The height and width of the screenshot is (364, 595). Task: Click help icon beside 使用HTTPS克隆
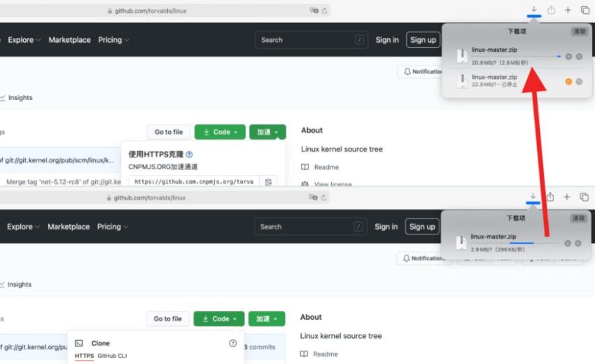[189, 155]
